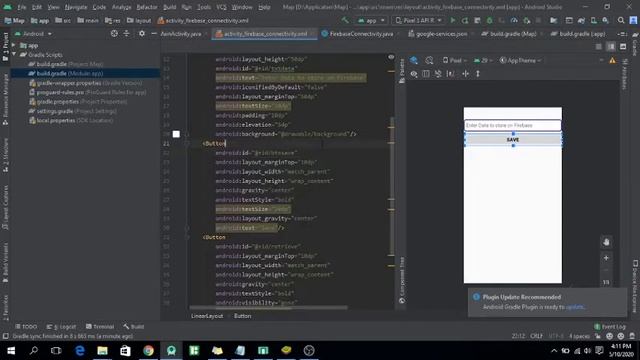The height and width of the screenshot is (360, 640).
Task: Click the Zoom In plus button in preview
Action: click(x=606, y=258)
